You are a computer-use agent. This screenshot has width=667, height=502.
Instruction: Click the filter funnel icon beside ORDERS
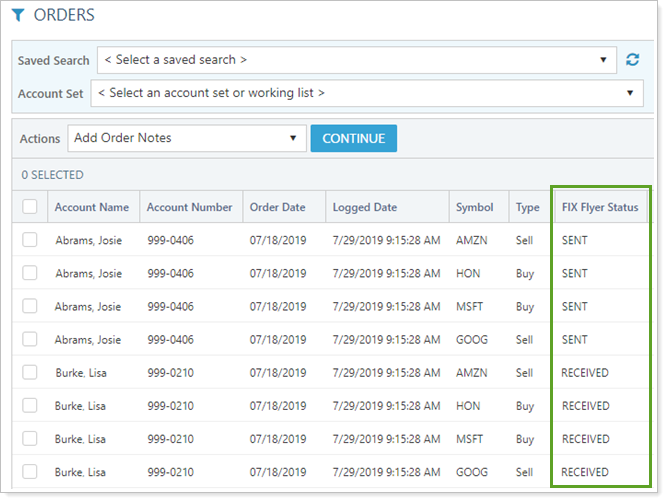18,15
